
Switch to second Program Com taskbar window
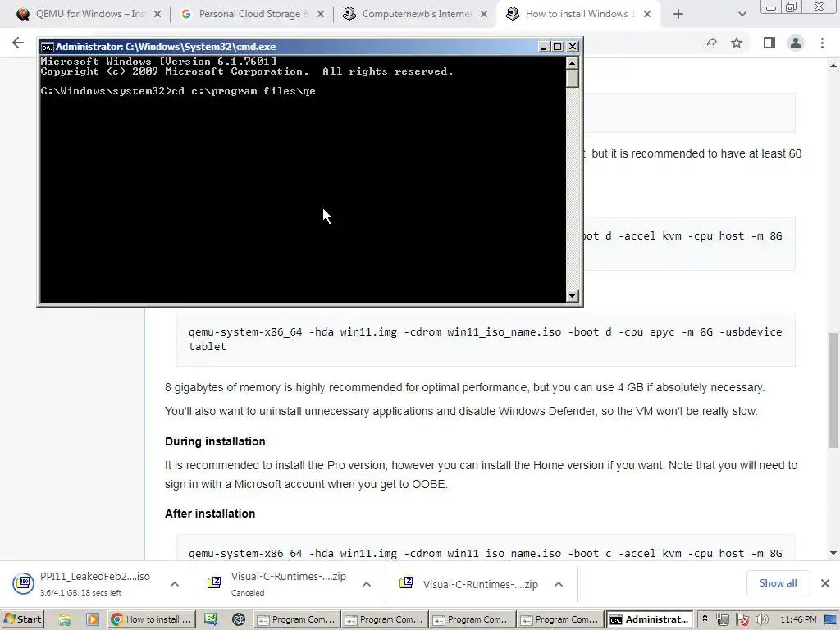point(384,619)
